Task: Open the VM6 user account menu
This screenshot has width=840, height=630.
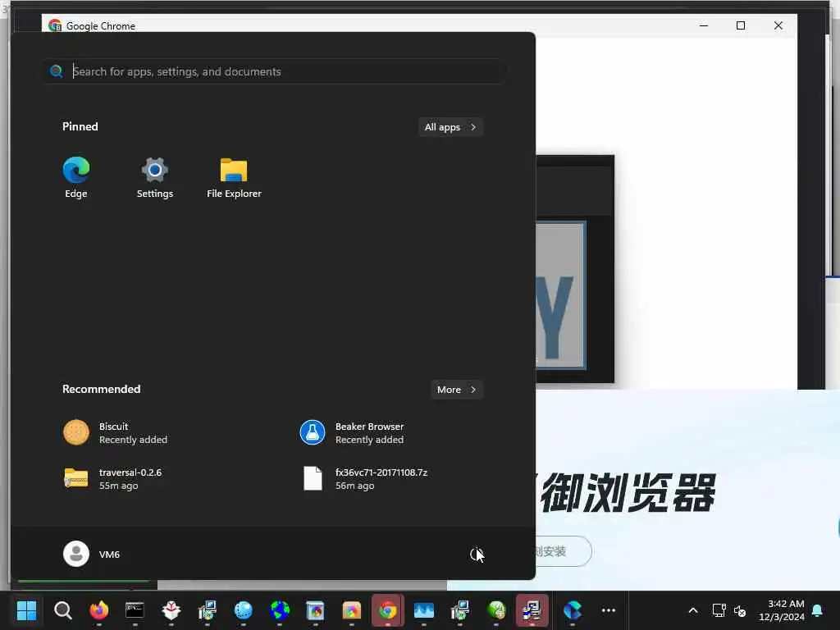Action: click(92, 554)
